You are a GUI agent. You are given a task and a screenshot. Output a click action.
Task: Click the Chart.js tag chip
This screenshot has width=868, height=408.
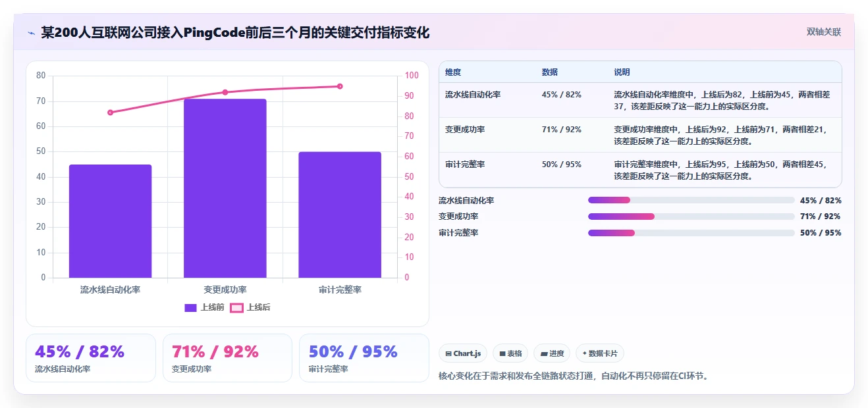pyautogui.click(x=463, y=353)
